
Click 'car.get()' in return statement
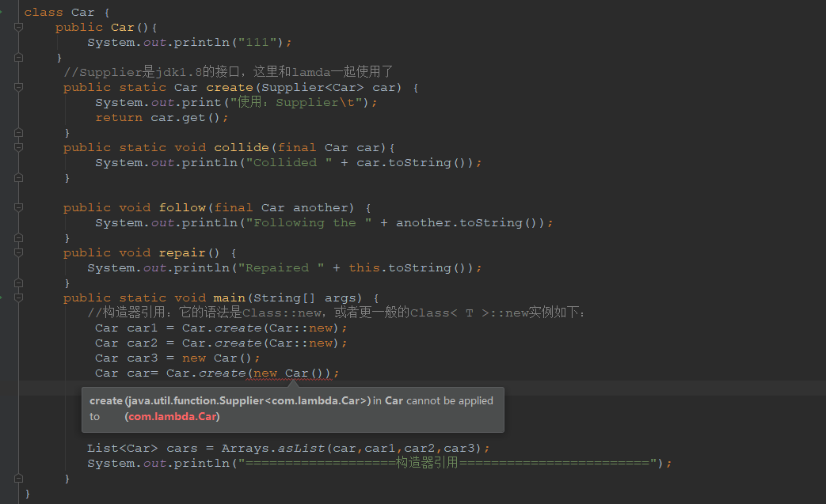click(185, 118)
